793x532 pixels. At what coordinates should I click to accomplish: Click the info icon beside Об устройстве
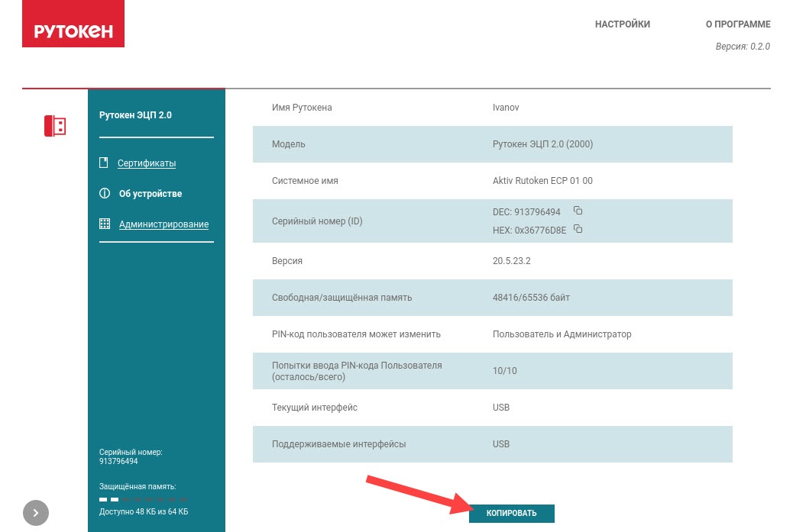tap(105, 194)
